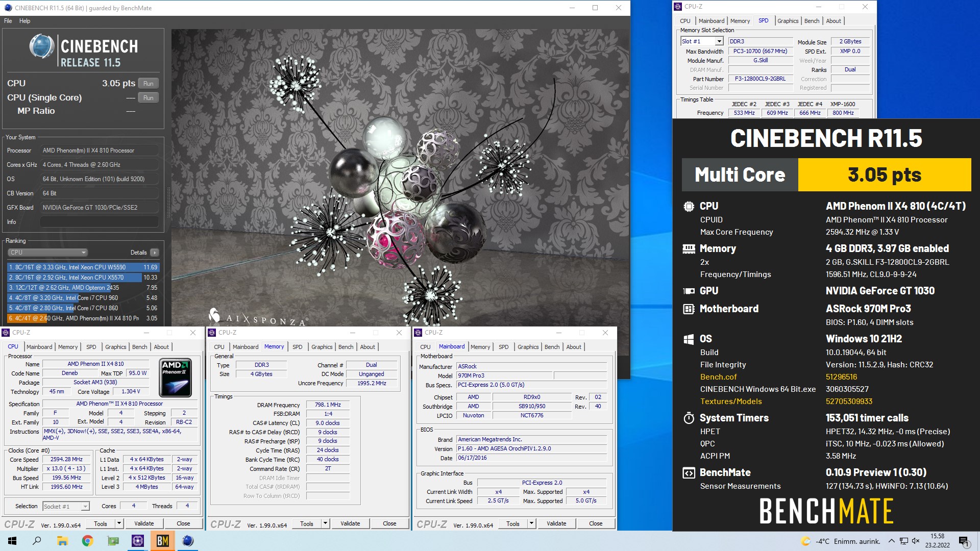Open the green app icon on taskbar
980x551 pixels.
(113, 541)
